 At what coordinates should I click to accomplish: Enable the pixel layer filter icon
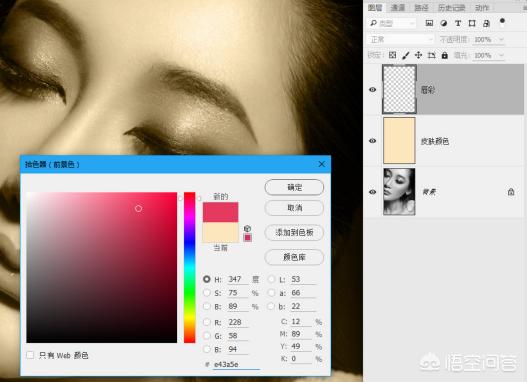(x=429, y=23)
